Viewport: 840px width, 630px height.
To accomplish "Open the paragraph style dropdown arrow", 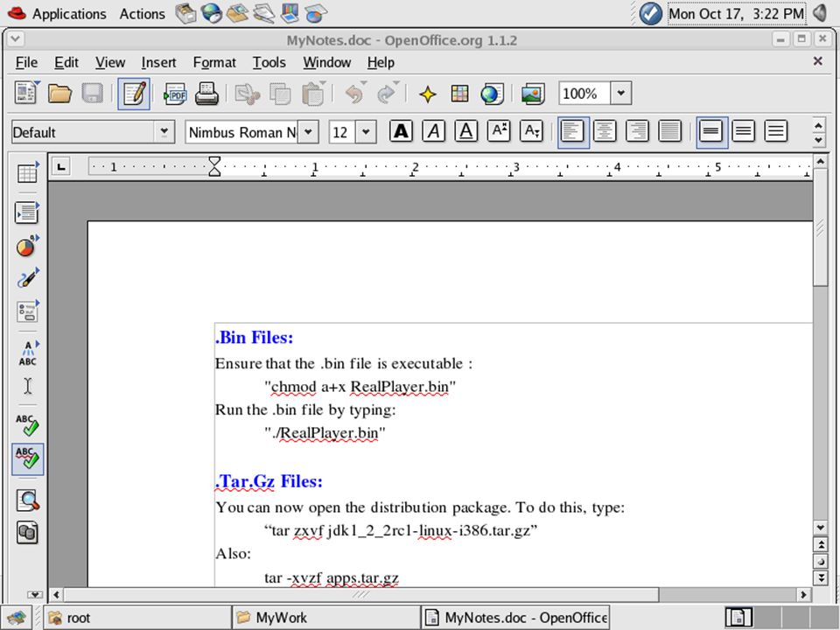I will [164, 132].
